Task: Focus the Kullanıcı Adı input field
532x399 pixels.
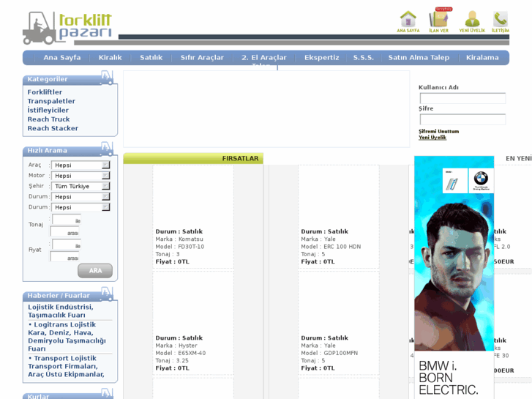Action: [462, 99]
